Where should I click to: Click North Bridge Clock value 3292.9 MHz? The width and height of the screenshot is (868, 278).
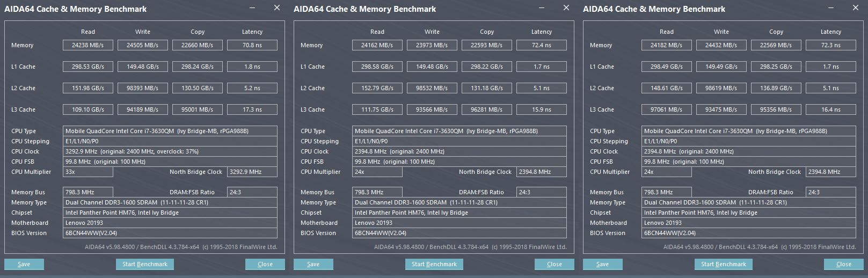pos(252,172)
